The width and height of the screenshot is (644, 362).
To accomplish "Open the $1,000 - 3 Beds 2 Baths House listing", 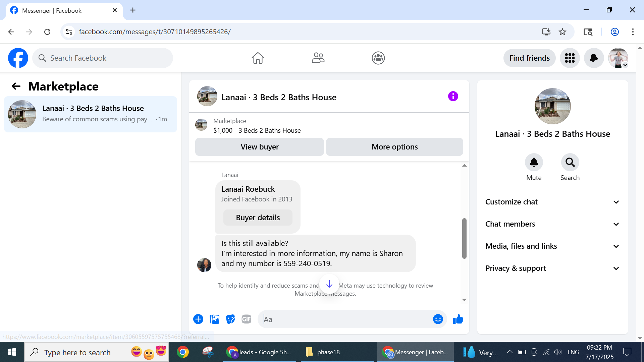I will pos(257,130).
